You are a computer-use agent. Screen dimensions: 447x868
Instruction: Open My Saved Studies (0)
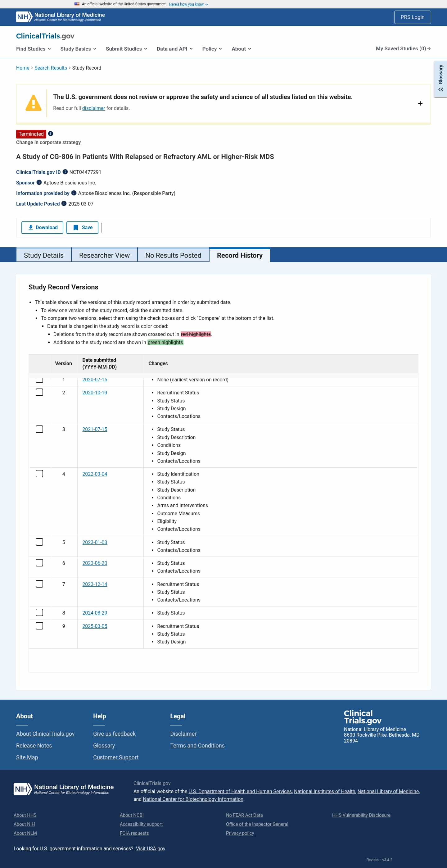(x=403, y=48)
